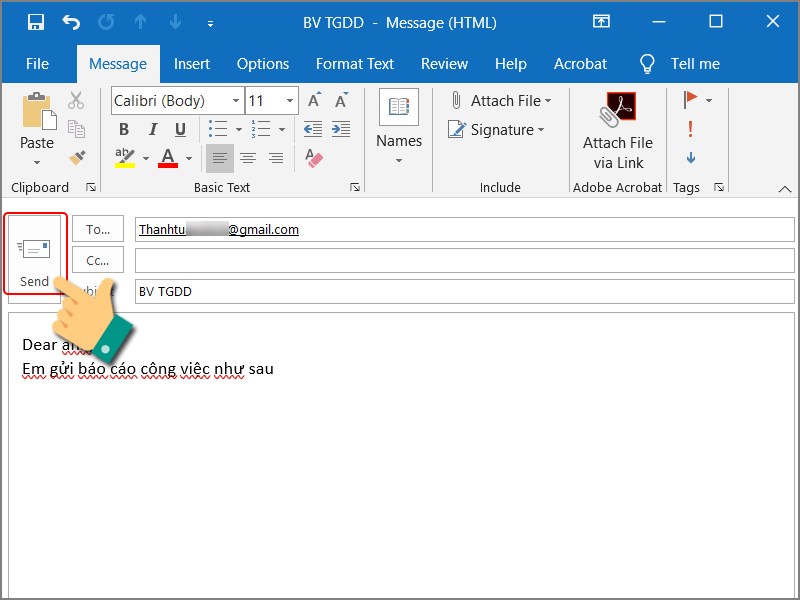Image resolution: width=800 pixels, height=600 pixels.
Task: Open Tags group dialog launcher
Action: click(719, 187)
